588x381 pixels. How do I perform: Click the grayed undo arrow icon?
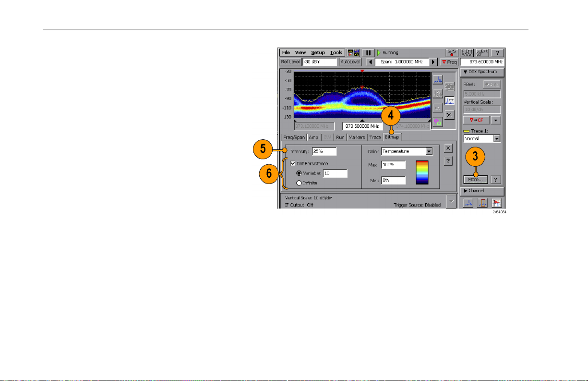coord(438,108)
